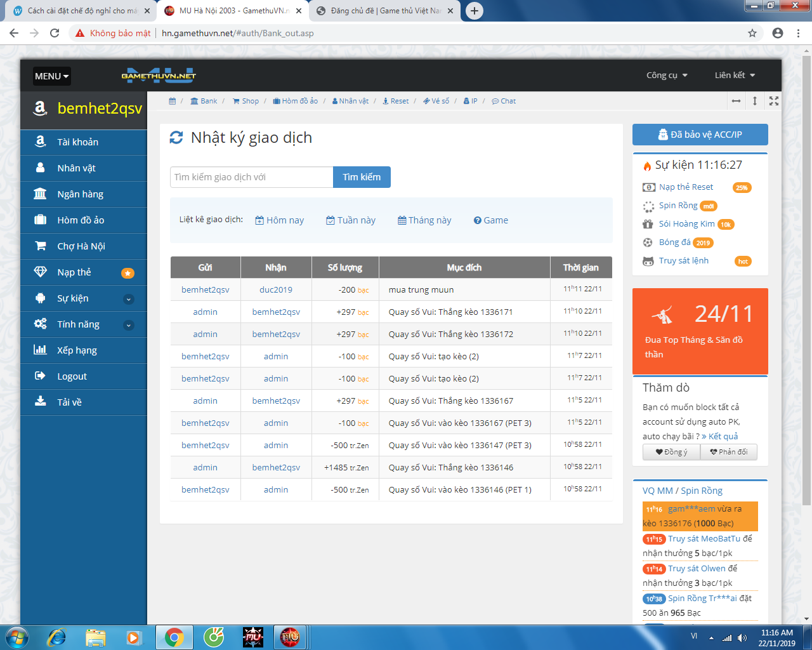Image resolution: width=812 pixels, height=650 pixels.
Task: Open the Chrome profile avatar icon
Action: (x=778, y=33)
